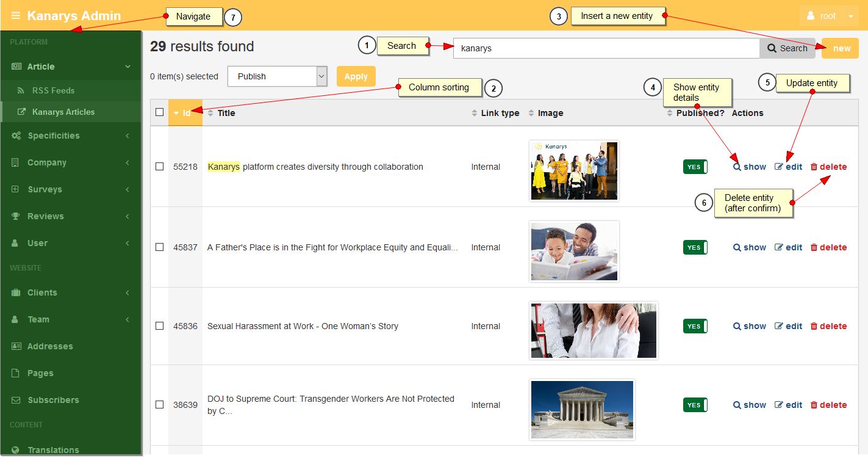
Task: Click the Specificities gears icon
Action: coord(16,136)
